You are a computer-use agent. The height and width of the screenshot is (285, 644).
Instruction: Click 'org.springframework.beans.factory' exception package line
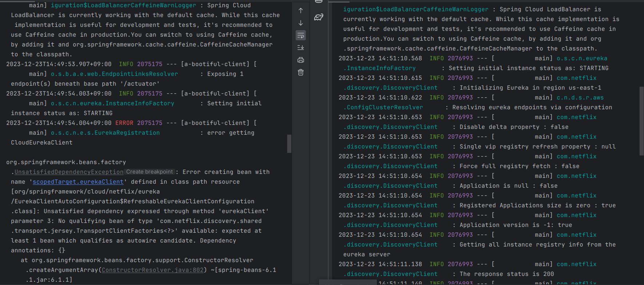pyautogui.click(x=66, y=162)
